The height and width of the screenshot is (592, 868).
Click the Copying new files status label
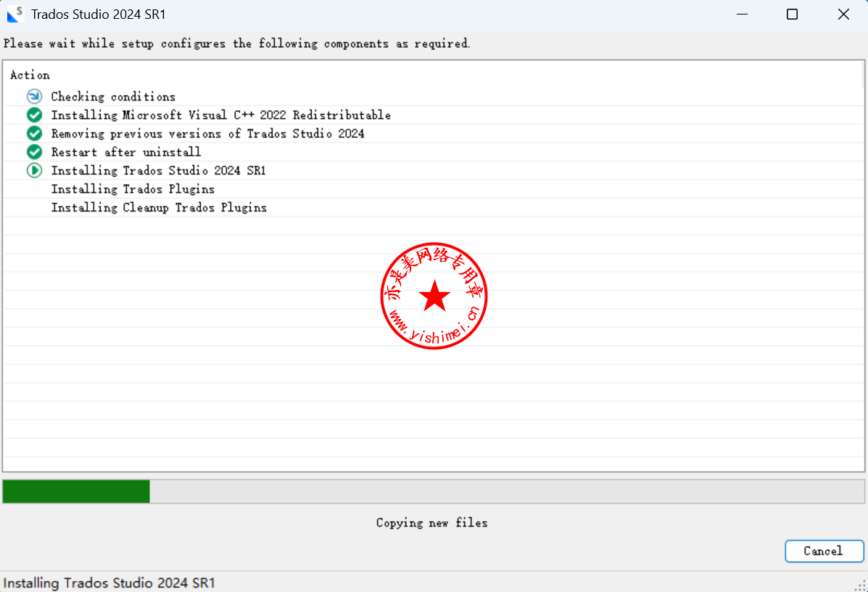tap(431, 522)
